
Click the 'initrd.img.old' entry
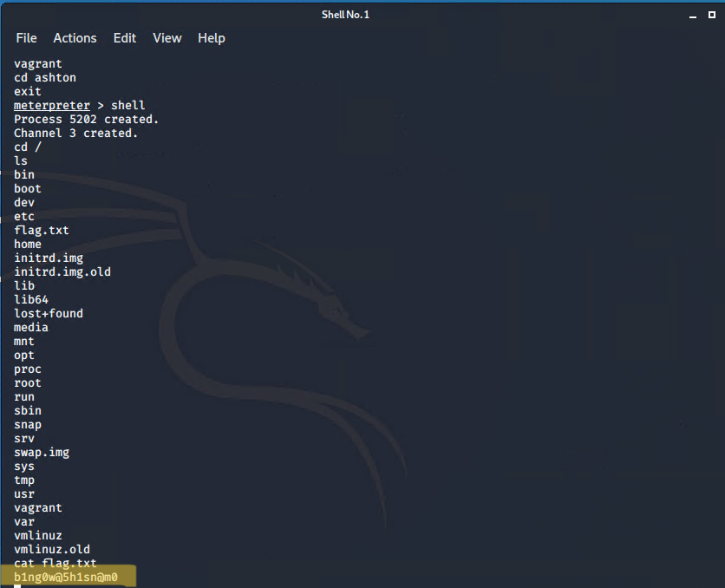pos(62,271)
